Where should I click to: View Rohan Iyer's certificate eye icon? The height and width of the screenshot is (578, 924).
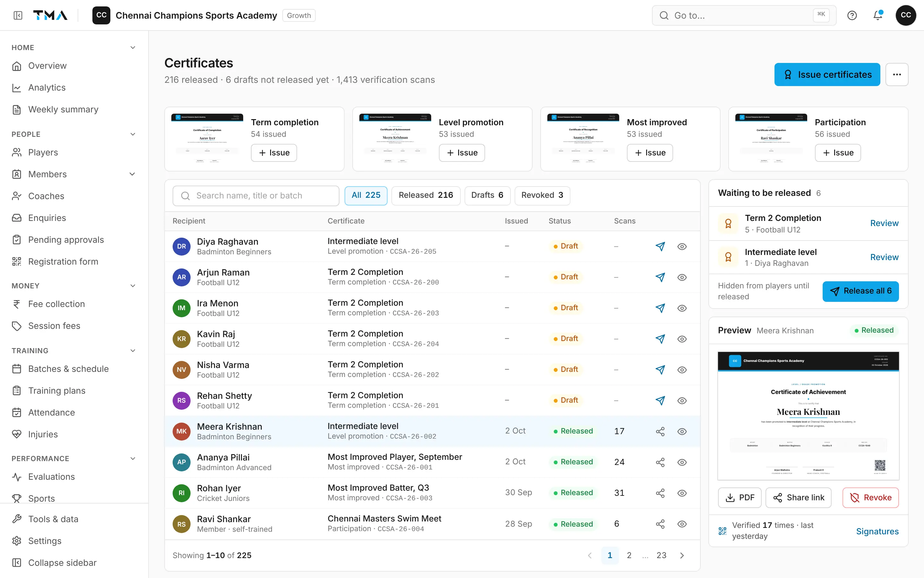[x=682, y=493]
